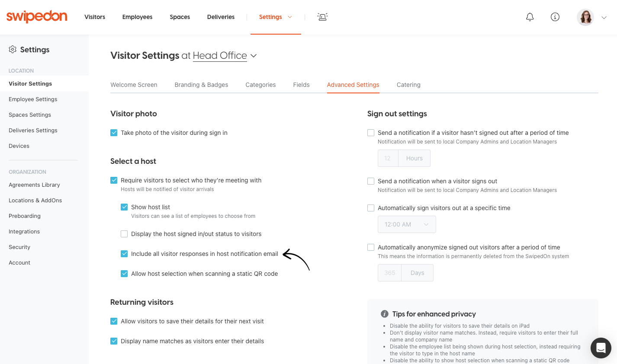Open the notifications bell

(530, 16)
